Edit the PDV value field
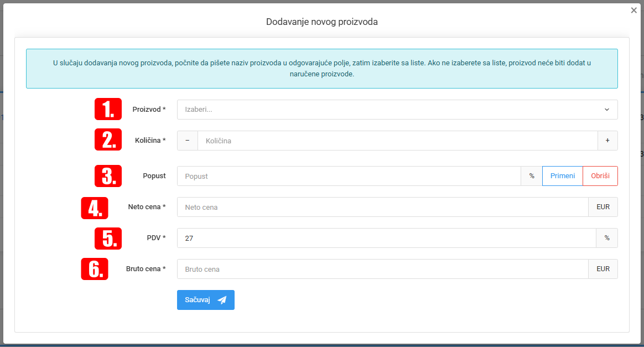This screenshot has width=644, height=347. (x=387, y=238)
